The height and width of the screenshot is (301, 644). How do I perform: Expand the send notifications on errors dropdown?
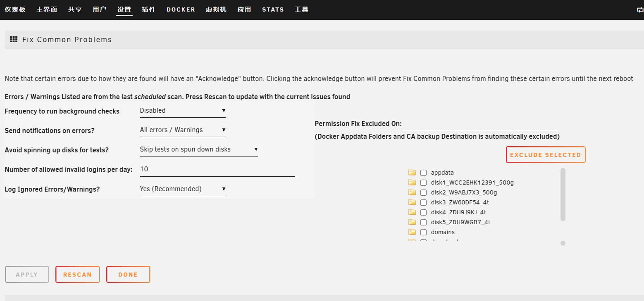[182, 130]
